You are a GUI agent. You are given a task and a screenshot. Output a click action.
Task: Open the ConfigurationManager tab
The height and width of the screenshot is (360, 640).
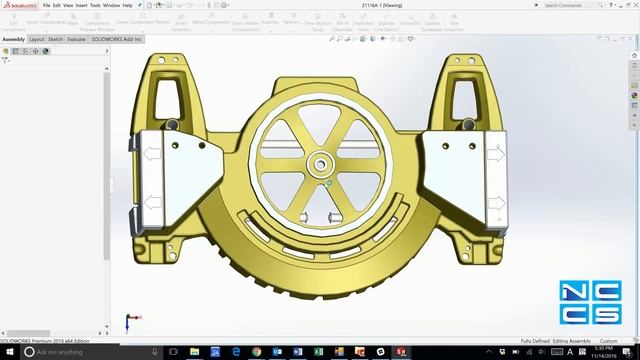pyautogui.click(x=25, y=51)
